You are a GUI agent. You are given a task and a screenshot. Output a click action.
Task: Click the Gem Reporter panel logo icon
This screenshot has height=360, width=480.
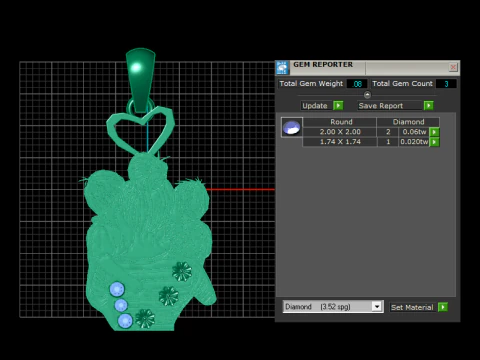pyautogui.click(x=282, y=68)
